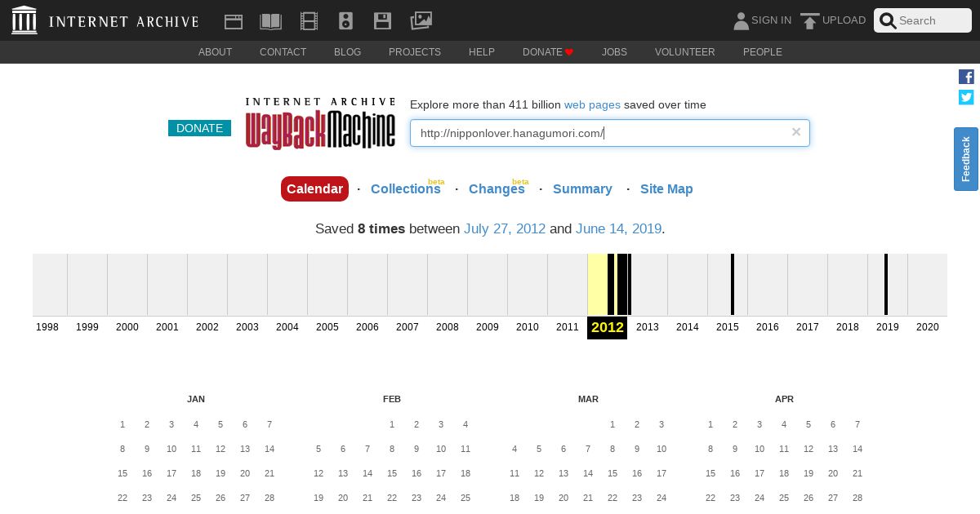Switch to the Collections tab
The image size is (980, 514).
tap(406, 188)
